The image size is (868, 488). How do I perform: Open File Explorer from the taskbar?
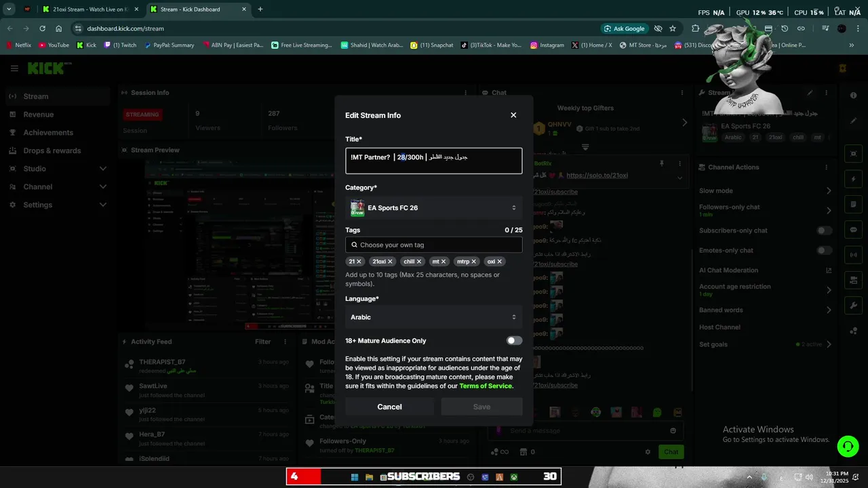click(370, 477)
